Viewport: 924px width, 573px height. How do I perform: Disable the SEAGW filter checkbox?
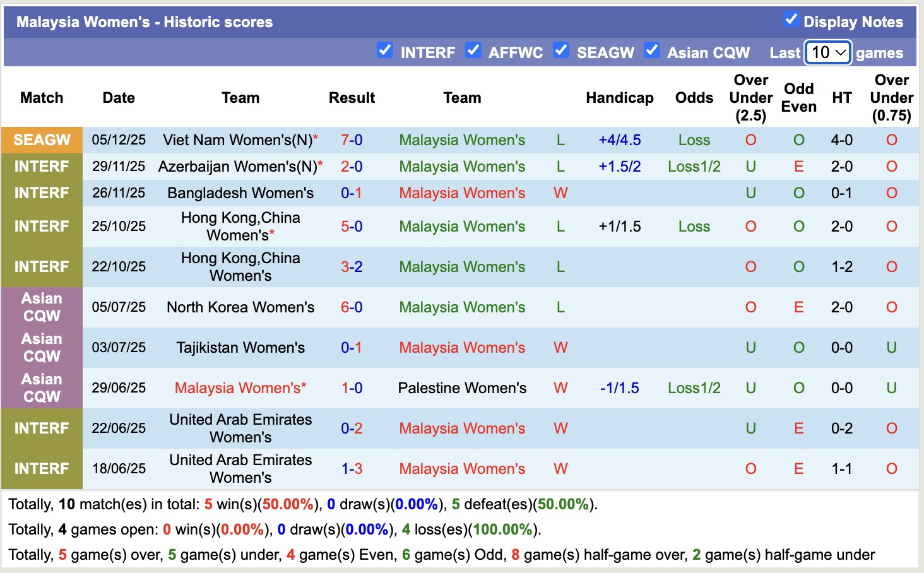pyautogui.click(x=560, y=50)
